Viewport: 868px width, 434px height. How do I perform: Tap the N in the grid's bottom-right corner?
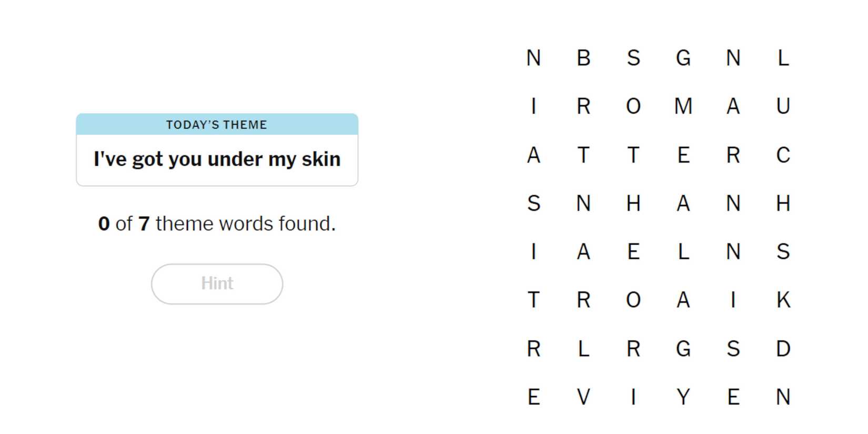point(783,397)
